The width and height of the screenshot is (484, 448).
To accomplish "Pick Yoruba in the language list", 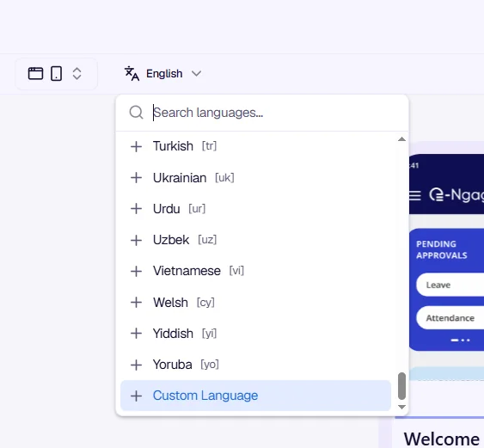I will pos(255,365).
